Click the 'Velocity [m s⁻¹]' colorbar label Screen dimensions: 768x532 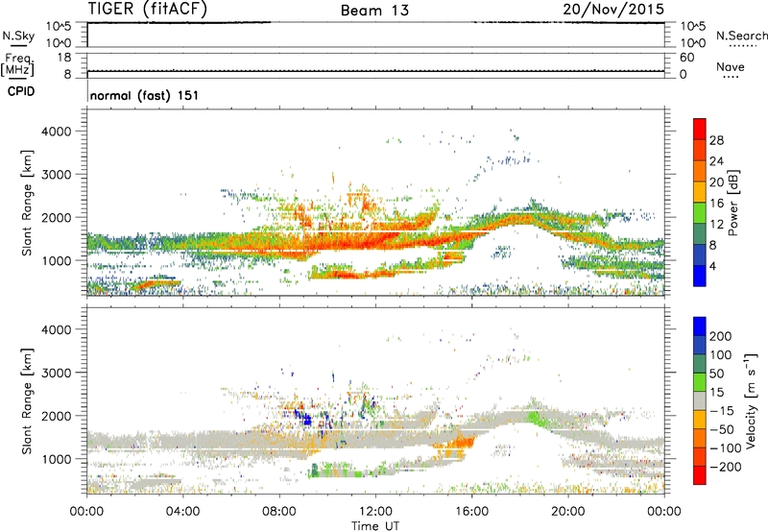[x=751, y=400]
